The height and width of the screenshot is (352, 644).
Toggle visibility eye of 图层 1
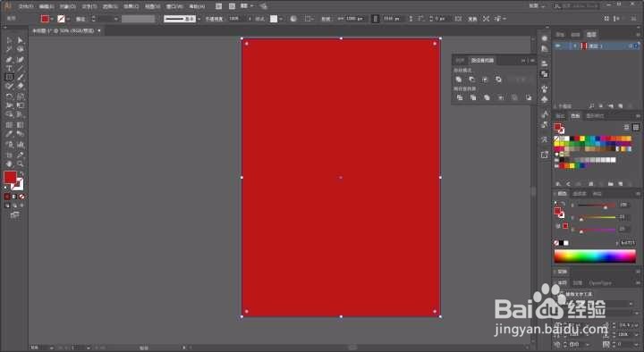[x=558, y=46]
